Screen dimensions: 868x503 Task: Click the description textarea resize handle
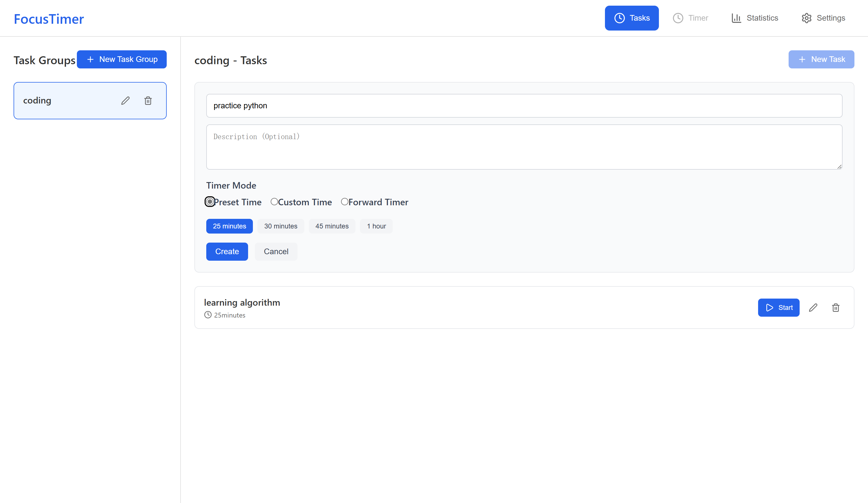839,167
